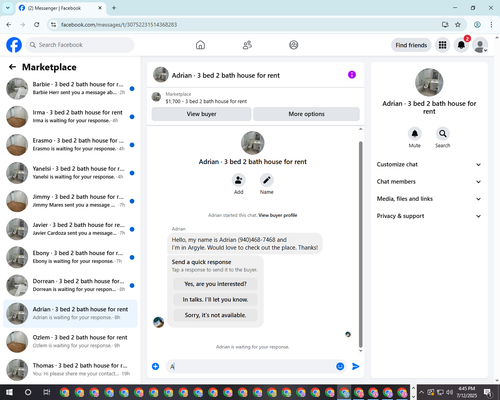The image size is (500, 400).
Task: Expand Customize chat section
Action: pyautogui.click(x=429, y=164)
